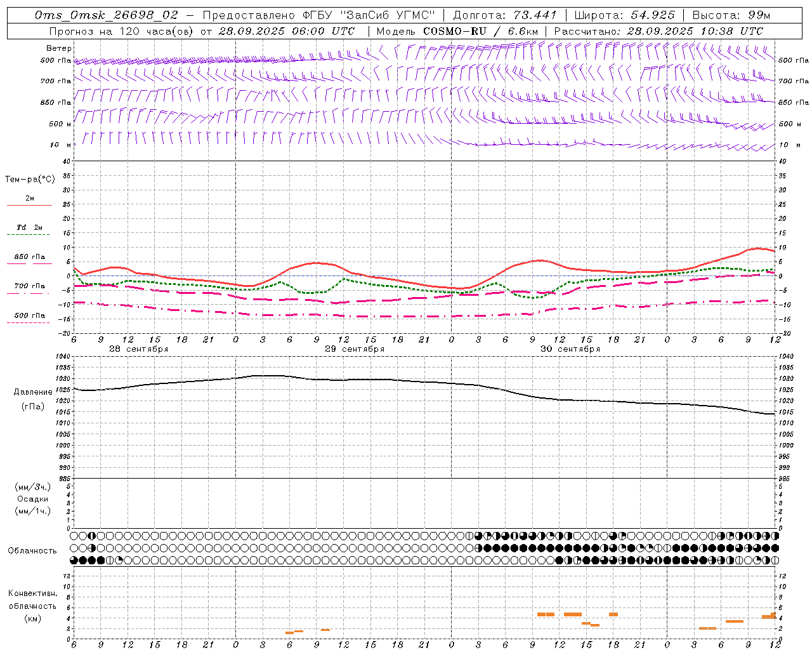The width and height of the screenshot is (812, 650).
Task: Select the 'Предоставлено ФГБУ "ЗапСиб УГМС"' provider text
Action: (318, 15)
